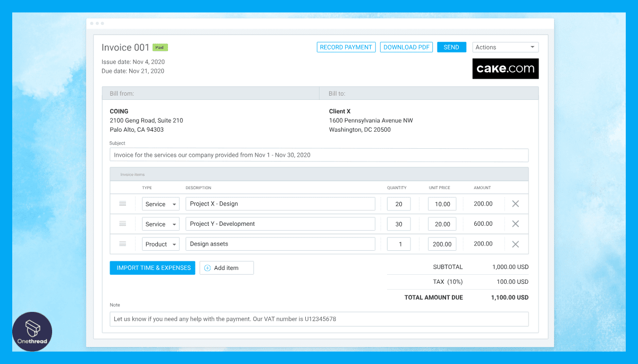Viewport: 638px width, 364px height.
Task: Click the Onethread logo
Action: click(32, 331)
